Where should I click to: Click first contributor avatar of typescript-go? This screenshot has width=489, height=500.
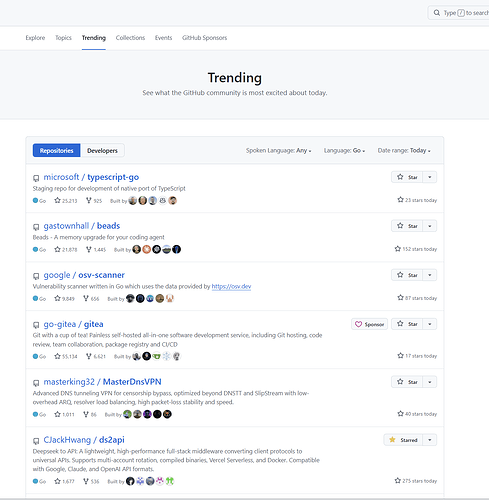[133, 201]
